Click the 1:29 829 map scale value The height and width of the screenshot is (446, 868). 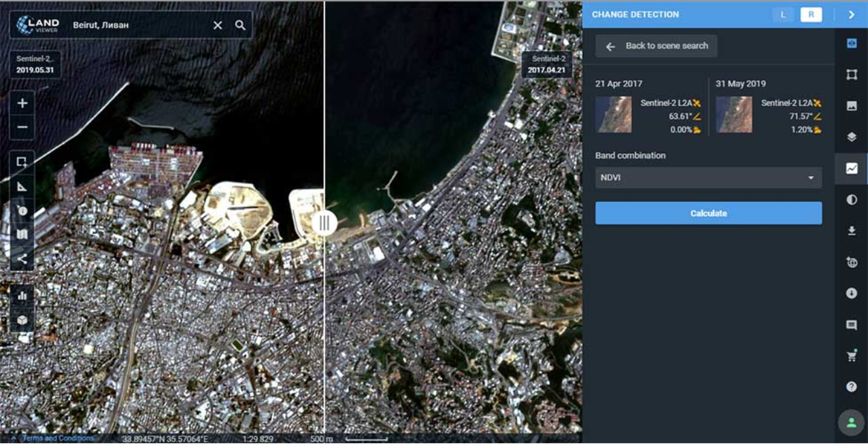point(258,439)
